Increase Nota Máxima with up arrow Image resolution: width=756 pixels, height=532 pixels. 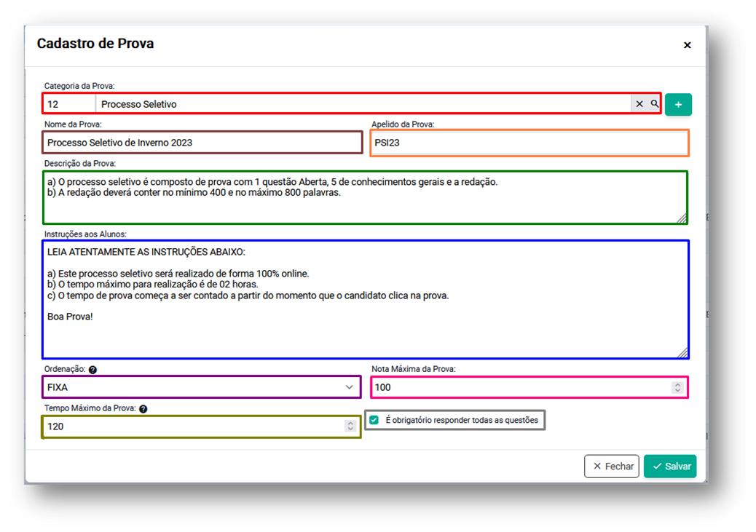677,384
